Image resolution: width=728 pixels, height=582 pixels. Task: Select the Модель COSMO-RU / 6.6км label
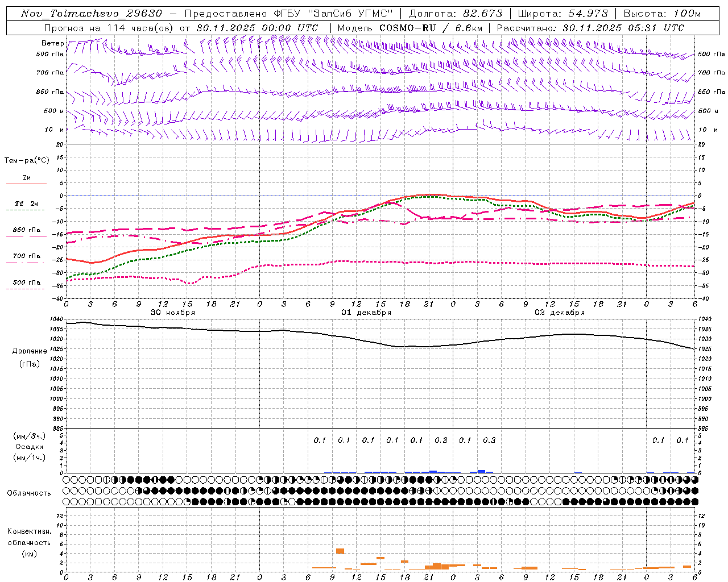pyautogui.click(x=410, y=28)
